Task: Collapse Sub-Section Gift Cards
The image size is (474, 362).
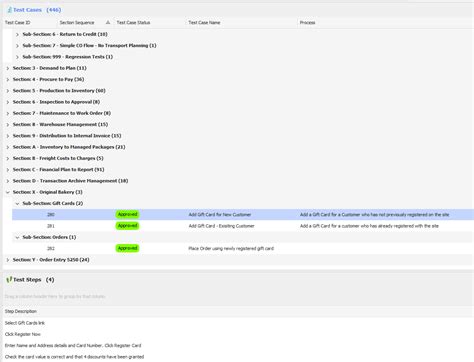Action: [x=17, y=203]
